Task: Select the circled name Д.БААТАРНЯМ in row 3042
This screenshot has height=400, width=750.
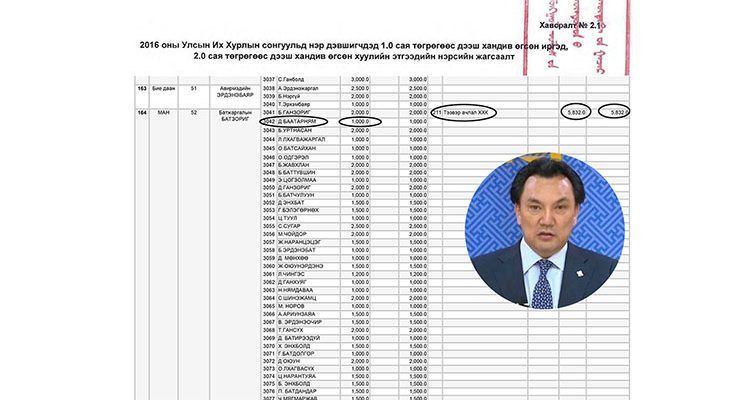Action: pos(294,122)
